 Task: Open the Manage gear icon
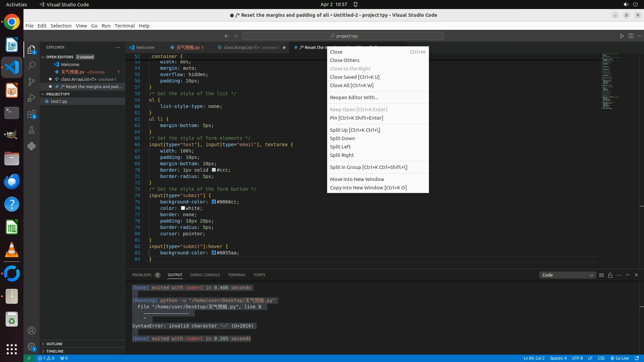[32, 347]
